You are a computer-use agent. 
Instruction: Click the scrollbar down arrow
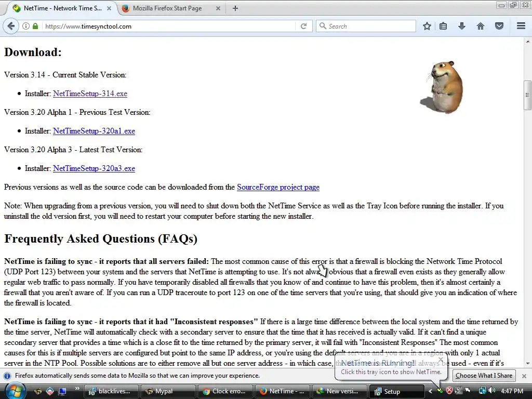point(527,364)
